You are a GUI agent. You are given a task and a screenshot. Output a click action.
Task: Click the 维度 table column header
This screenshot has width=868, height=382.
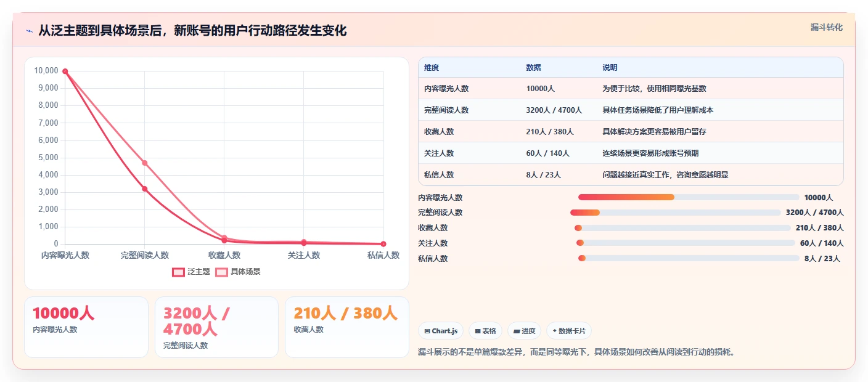[x=432, y=68]
